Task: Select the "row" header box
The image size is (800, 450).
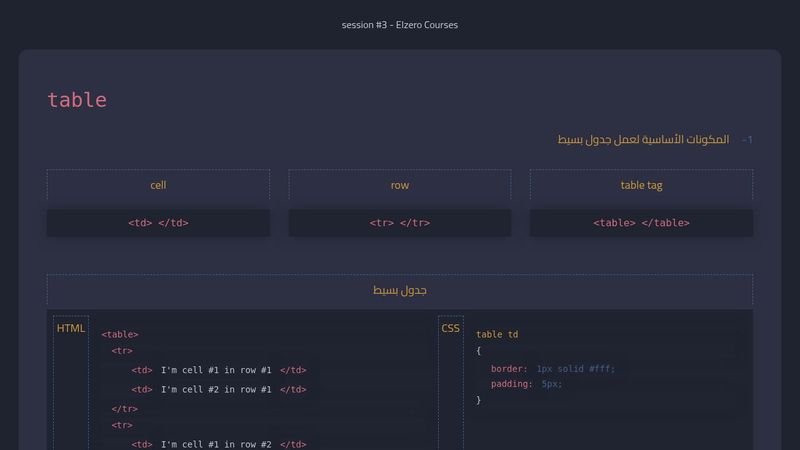Action: pos(399,185)
